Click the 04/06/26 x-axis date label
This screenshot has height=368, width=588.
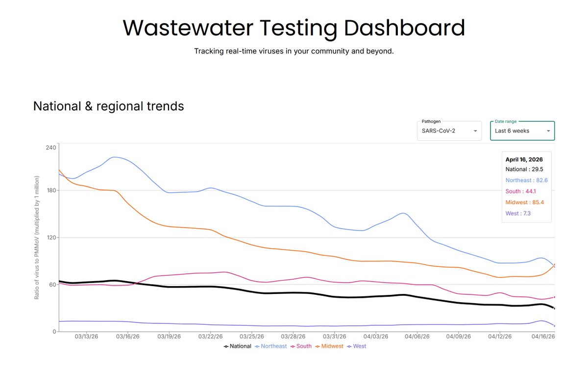coord(416,337)
